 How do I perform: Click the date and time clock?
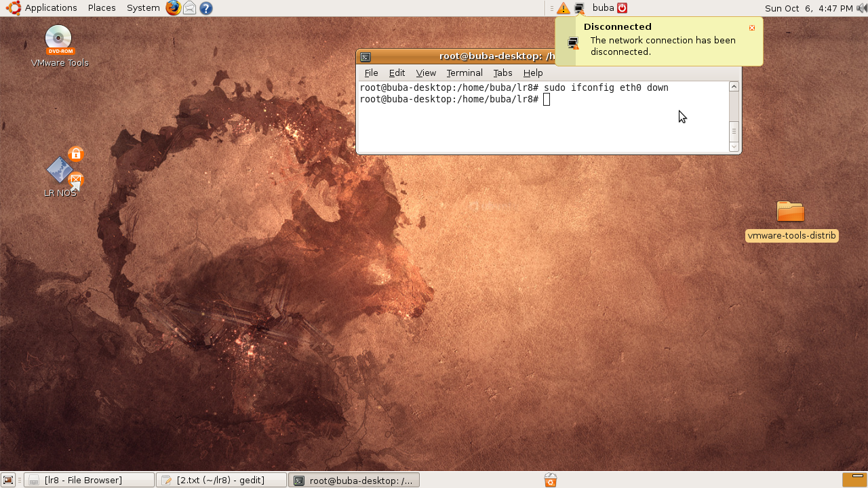808,8
